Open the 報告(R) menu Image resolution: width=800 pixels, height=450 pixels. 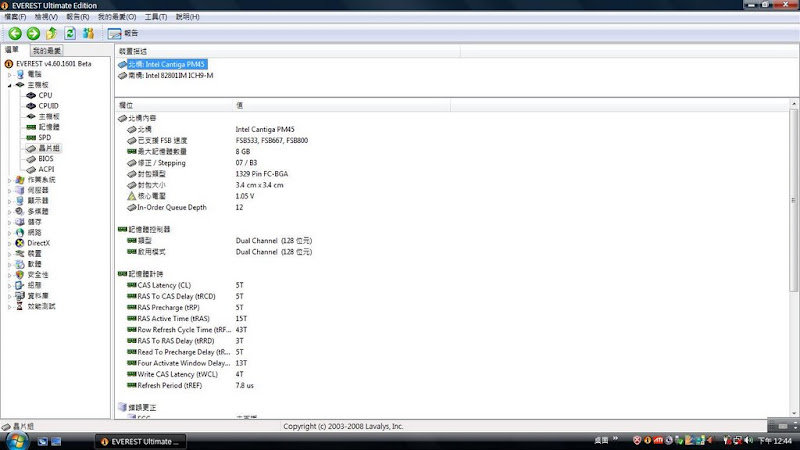(x=78, y=17)
